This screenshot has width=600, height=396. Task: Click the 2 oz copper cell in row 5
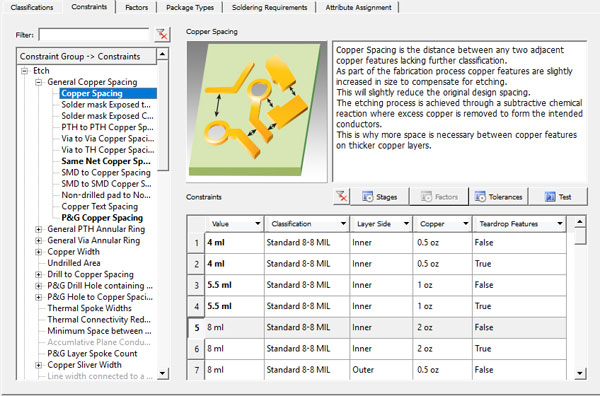coord(443,328)
